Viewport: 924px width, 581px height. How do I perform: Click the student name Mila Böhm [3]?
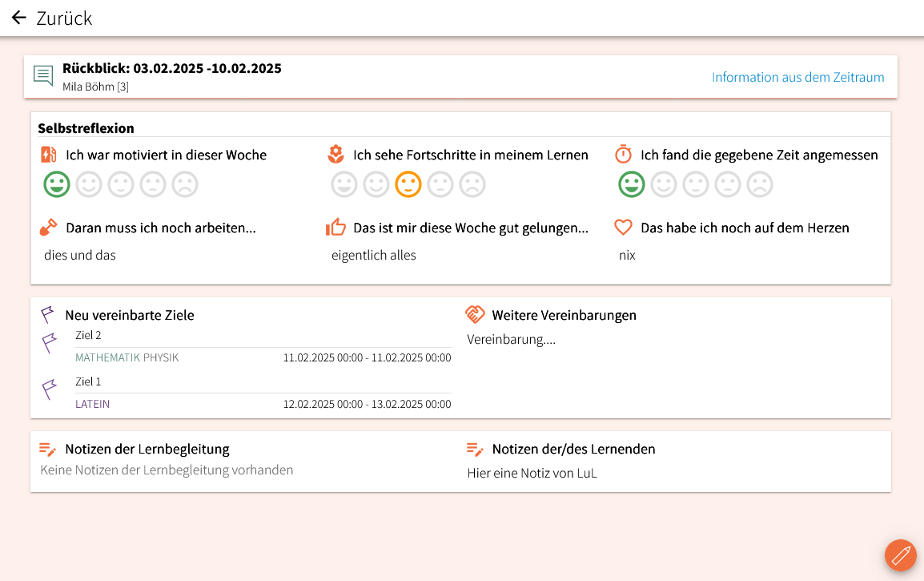[x=95, y=87]
